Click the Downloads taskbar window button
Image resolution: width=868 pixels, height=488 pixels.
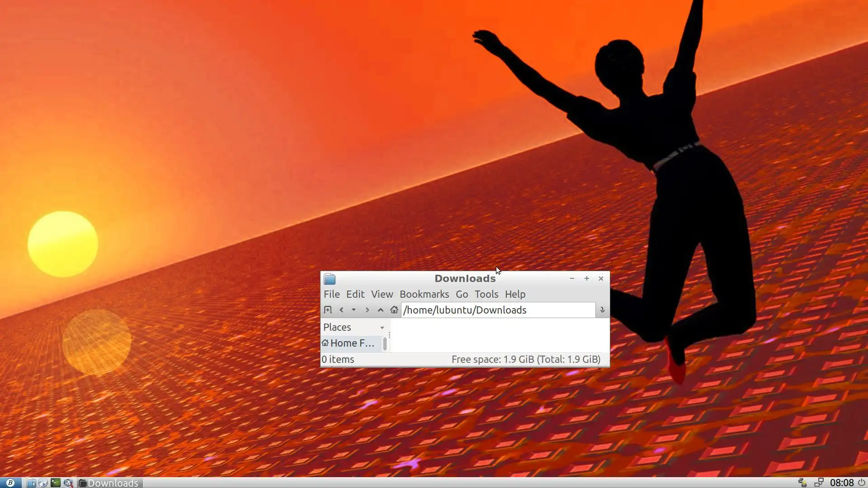(110, 483)
